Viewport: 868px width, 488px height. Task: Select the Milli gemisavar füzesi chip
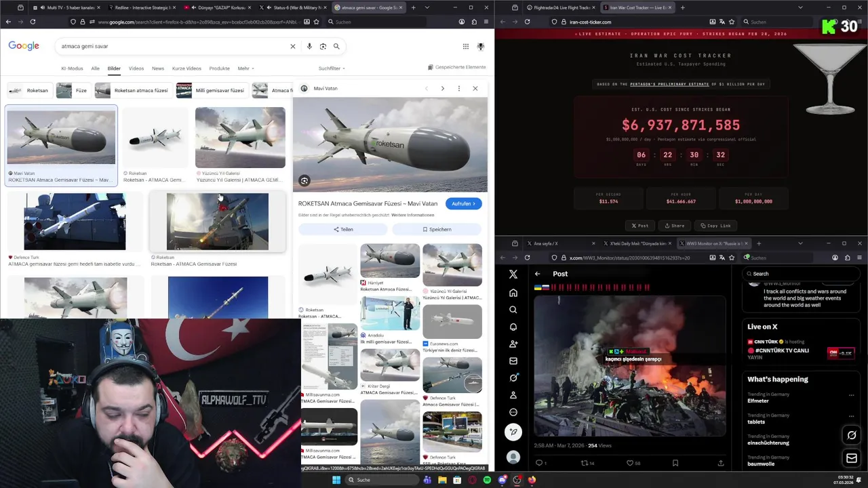tap(211, 90)
